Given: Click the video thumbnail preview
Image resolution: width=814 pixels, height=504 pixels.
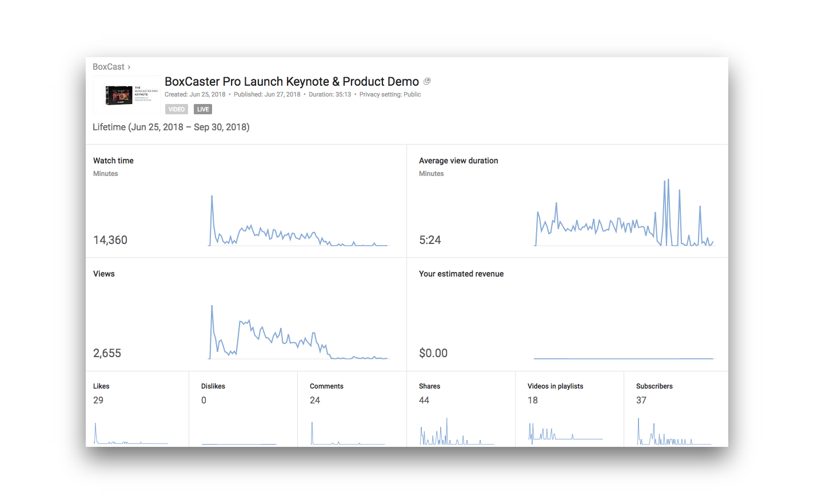Looking at the screenshot, I should pos(126,94).
